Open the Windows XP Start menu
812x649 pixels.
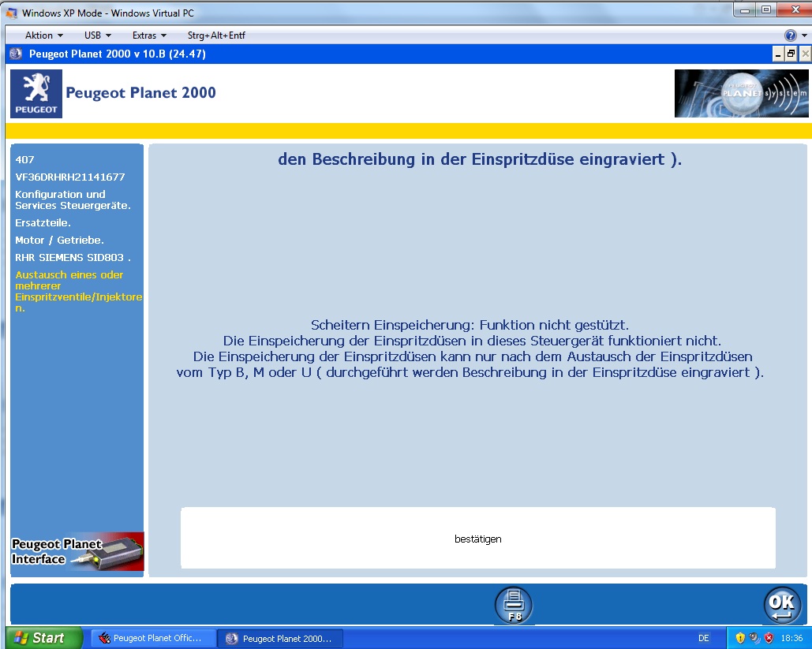pos(43,638)
